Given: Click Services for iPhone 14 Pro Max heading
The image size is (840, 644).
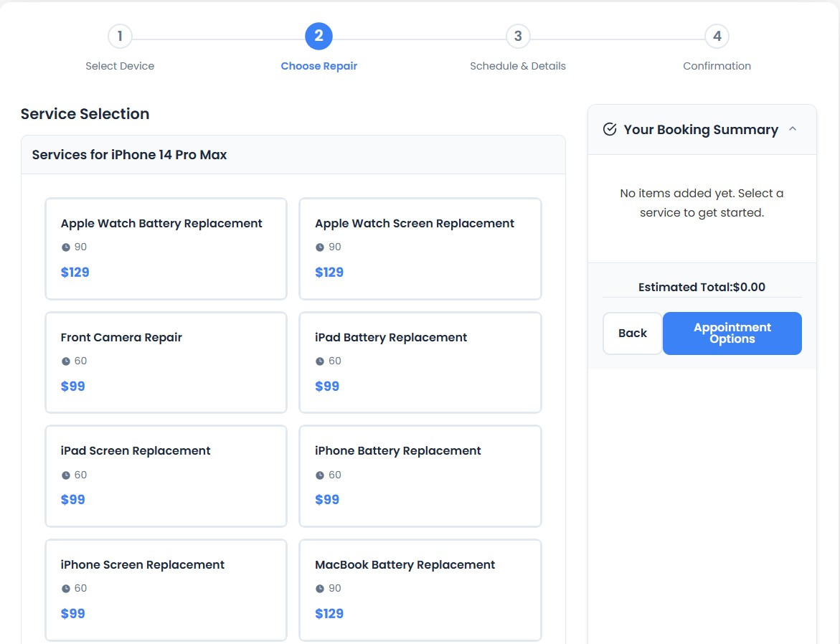Looking at the screenshot, I should pos(129,155).
